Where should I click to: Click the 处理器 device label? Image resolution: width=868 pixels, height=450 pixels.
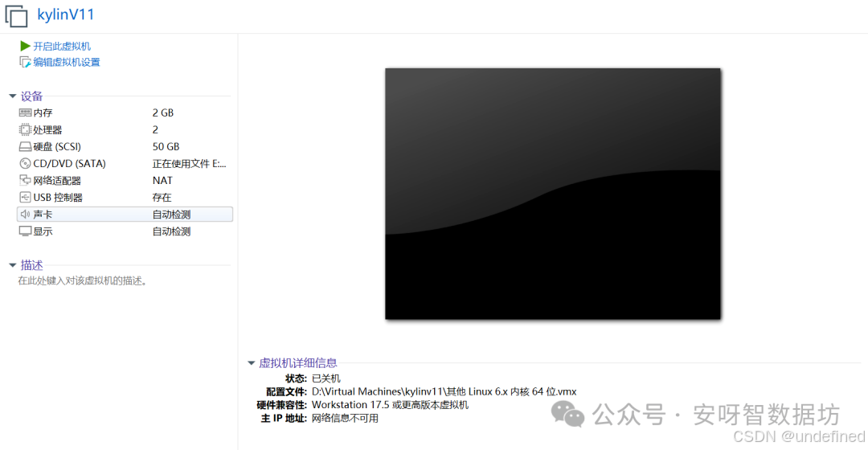coord(47,130)
